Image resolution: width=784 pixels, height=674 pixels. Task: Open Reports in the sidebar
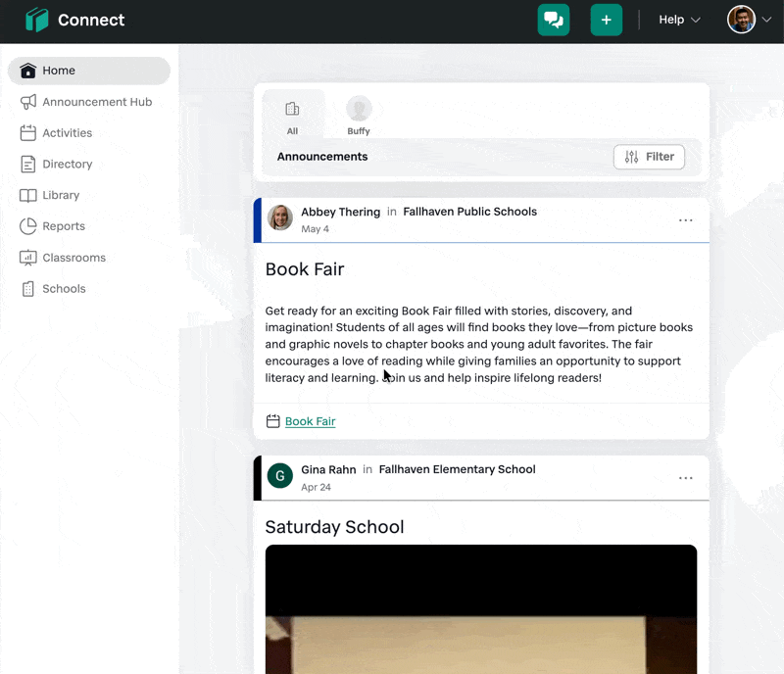point(89,226)
